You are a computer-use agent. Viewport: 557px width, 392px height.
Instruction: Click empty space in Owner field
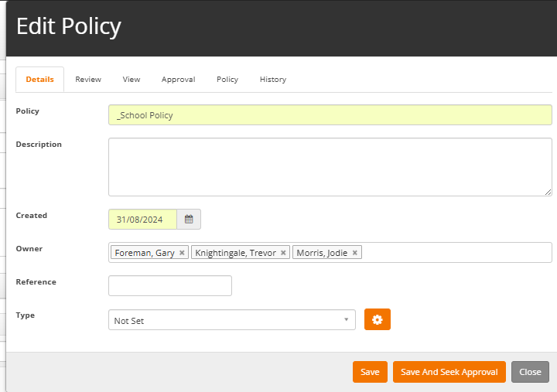[456, 253]
